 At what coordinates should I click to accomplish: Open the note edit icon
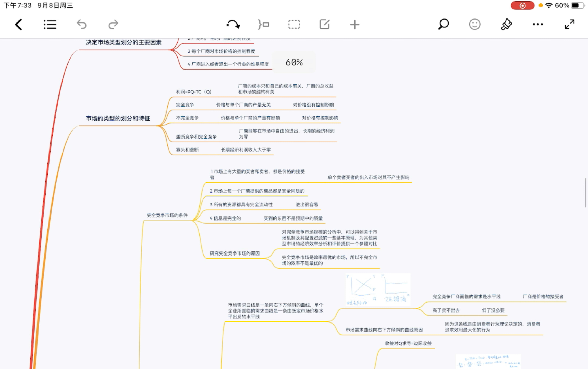coord(325,25)
